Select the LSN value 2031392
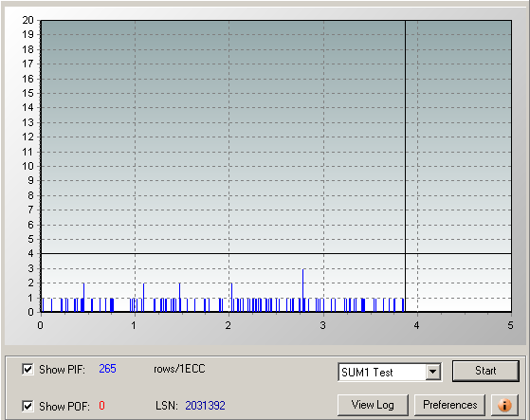The image size is (530, 420). [205, 406]
